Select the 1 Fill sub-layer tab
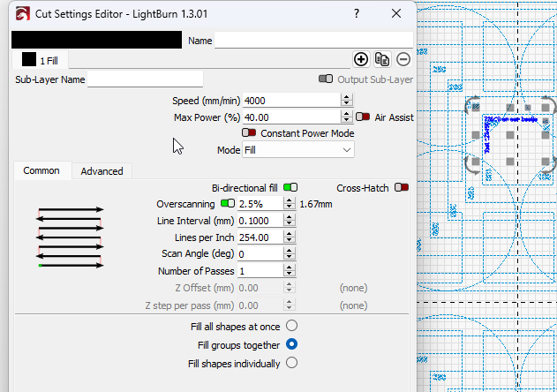The image size is (557, 392). (40, 60)
